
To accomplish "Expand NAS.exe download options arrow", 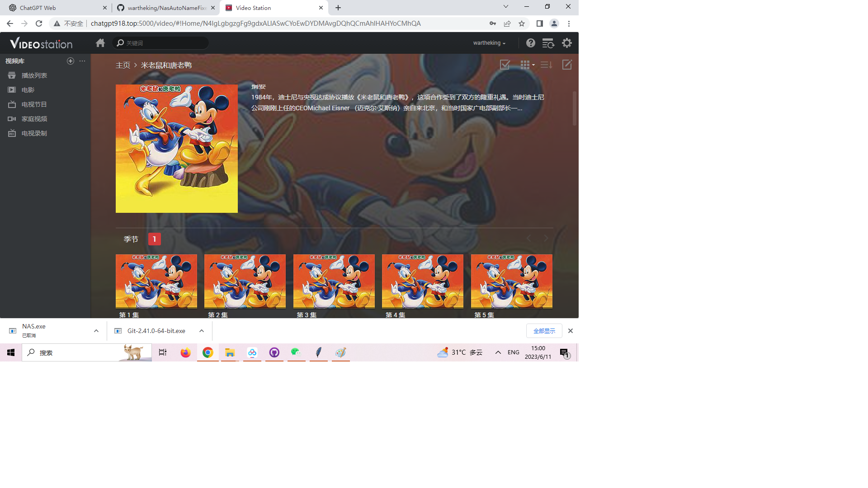I will pyautogui.click(x=96, y=331).
